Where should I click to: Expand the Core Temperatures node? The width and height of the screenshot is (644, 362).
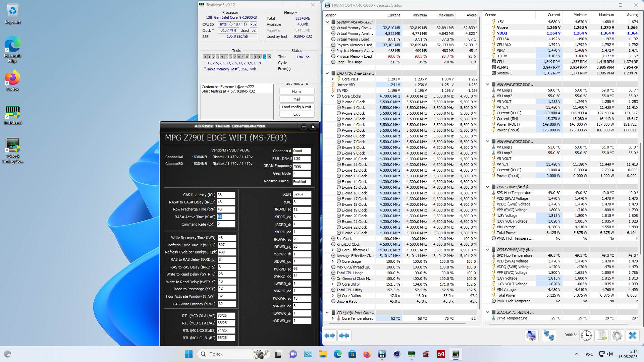(x=333, y=318)
